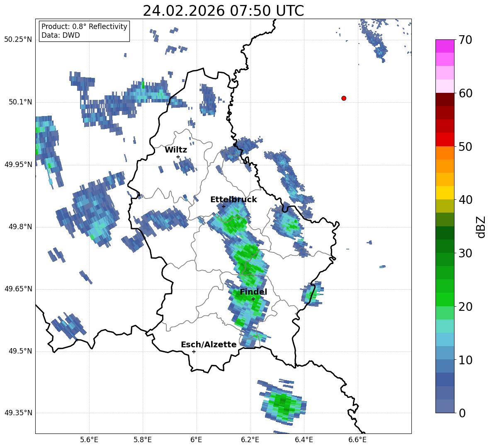Click the colorbar value 10
Screen dimensions: 491x448
tap(465, 360)
